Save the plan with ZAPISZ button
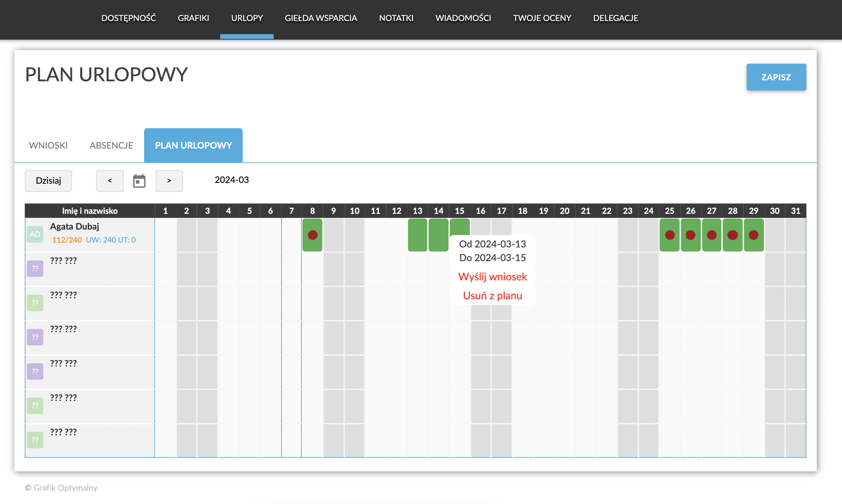 (776, 77)
